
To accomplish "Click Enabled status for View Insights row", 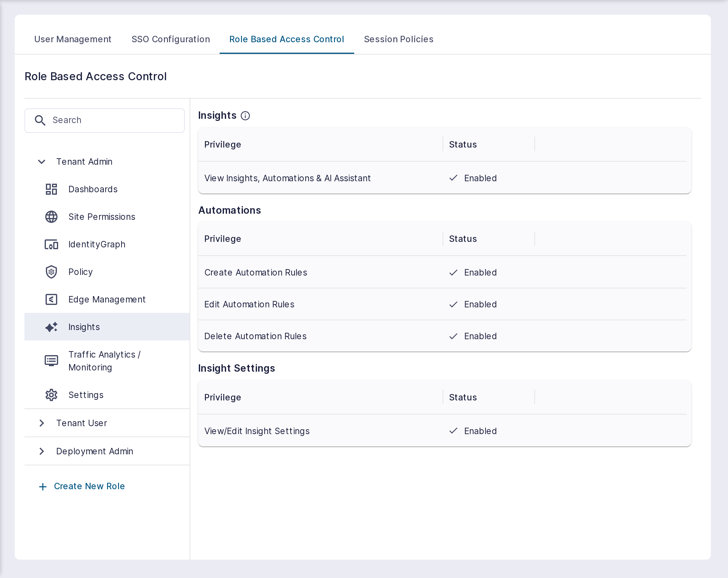I will pyautogui.click(x=480, y=178).
